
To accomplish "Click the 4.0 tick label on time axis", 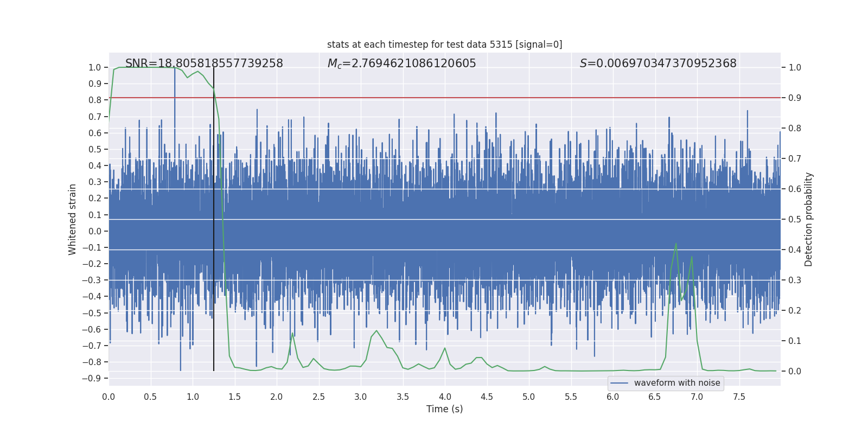I will pos(445,397).
